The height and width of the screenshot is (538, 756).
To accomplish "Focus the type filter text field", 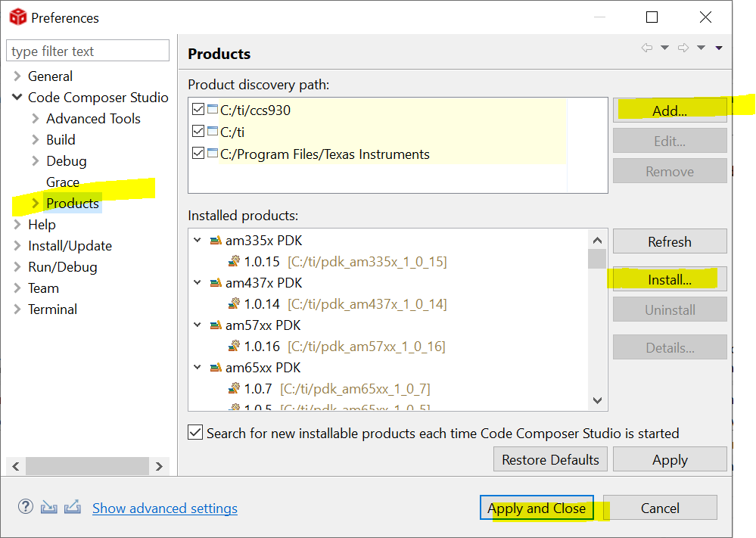I will pos(88,51).
